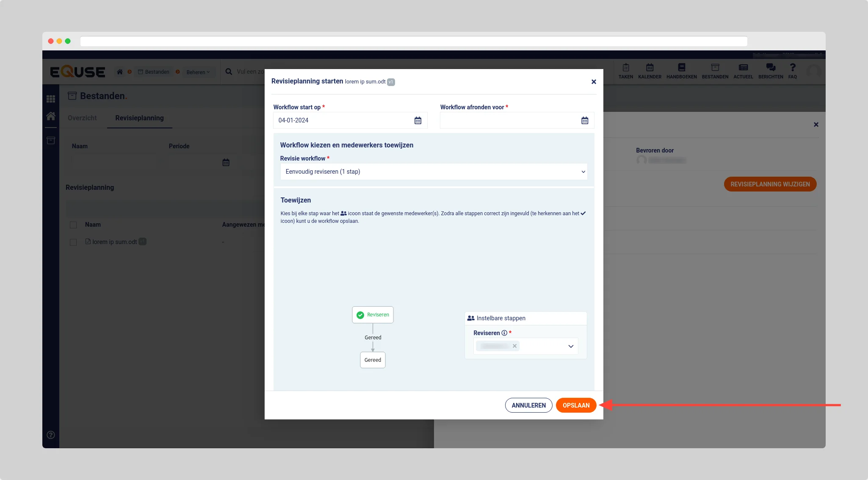
Task: Click the Workflow afronden voor date field
Action: pyautogui.click(x=508, y=121)
